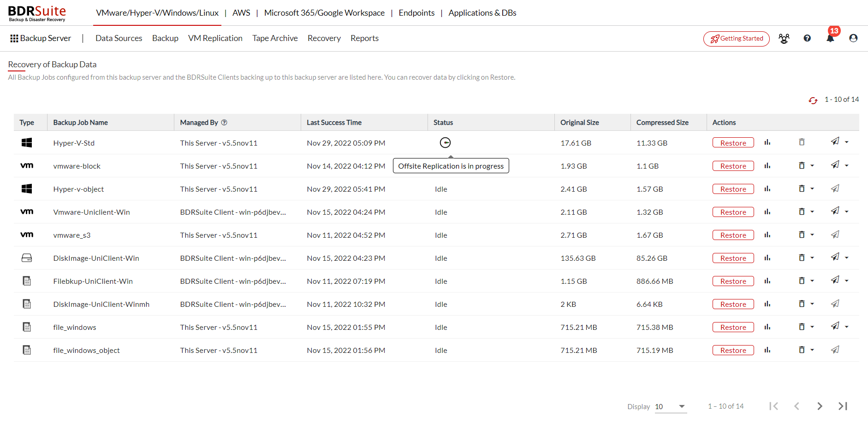This screenshot has height=422, width=868.
Task: Switch to Microsoft 365/Google Workspace tab
Action: click(x=324, y=13)
